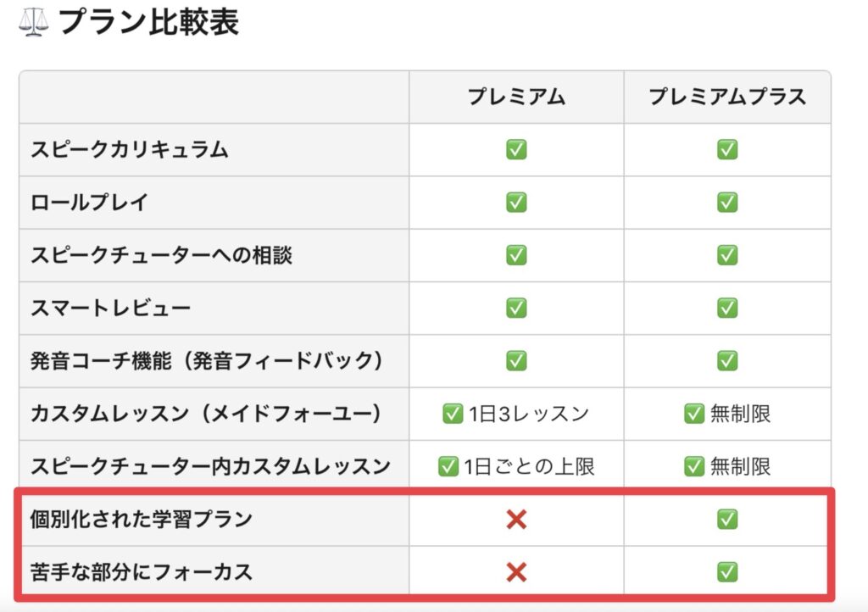The height and width of the screenshot is (612, 868).
Task: Click the red X for 苦手な部分にフォーカス
Action: click(516, 572)
